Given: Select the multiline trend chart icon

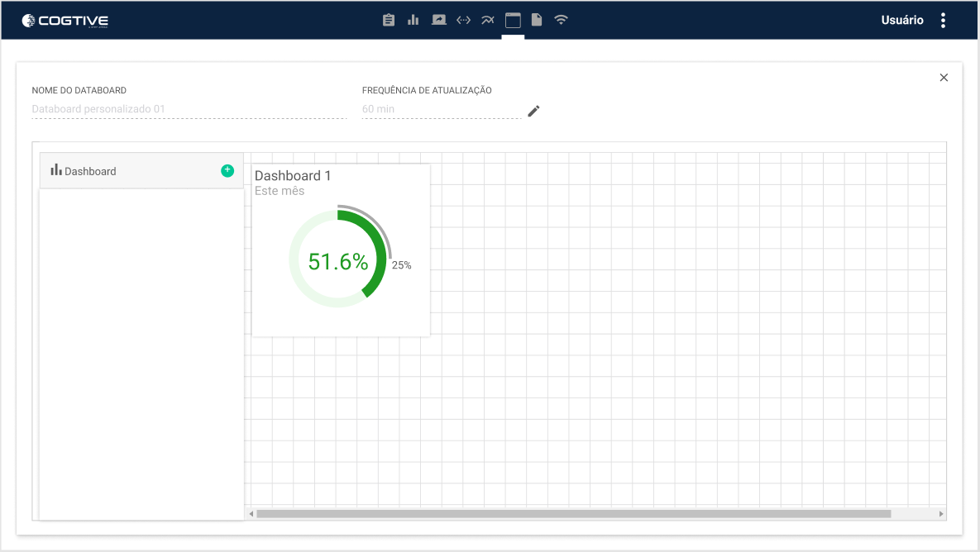Looking at the screenshot, I should pyautogui.click(x=487, y=20).
